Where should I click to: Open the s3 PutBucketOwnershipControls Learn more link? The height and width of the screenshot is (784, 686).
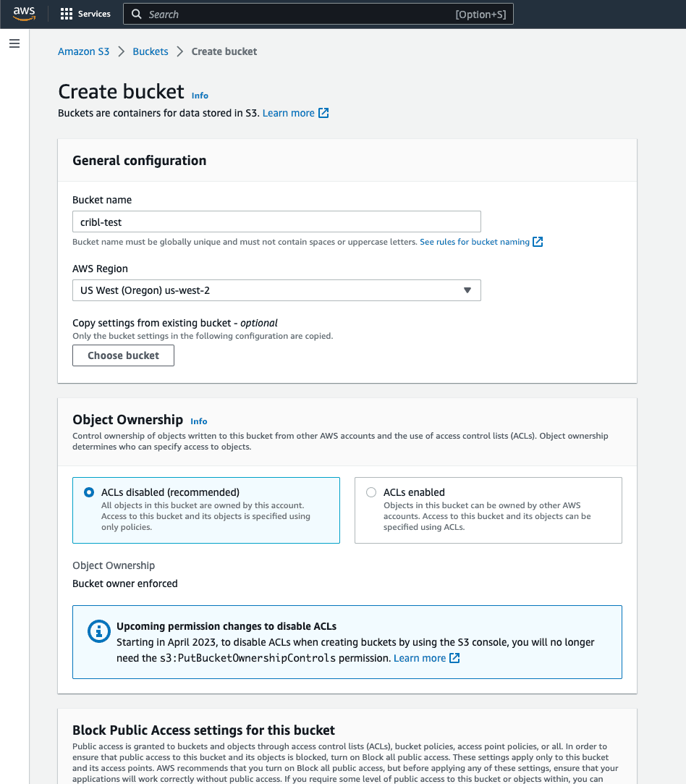(x=420, y=658)
